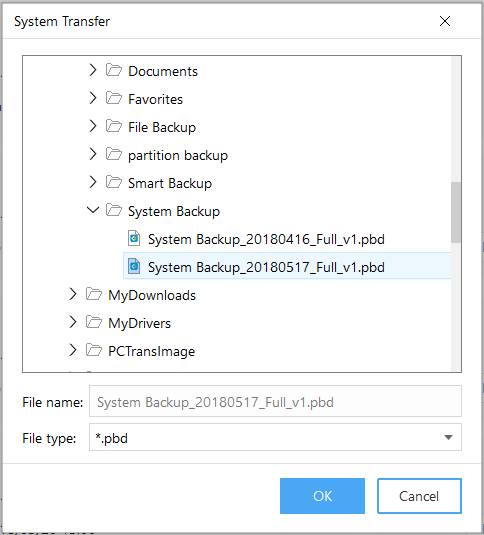This screenshot has width=484, height=535.
Task: Expand the PCTransImage folder chevron
Action: click(73, 350)
